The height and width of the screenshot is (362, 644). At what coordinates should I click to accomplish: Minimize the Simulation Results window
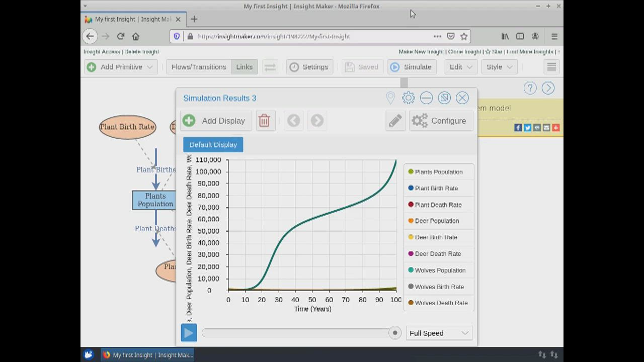tap(426, 98)
